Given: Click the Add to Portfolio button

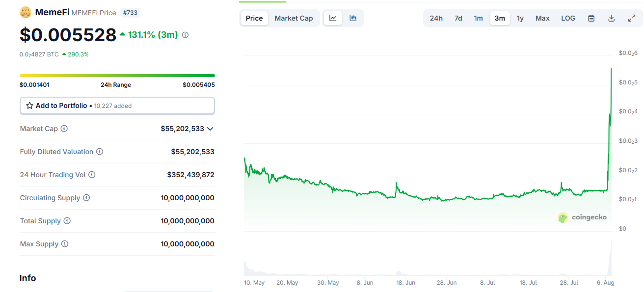Looking at the screenshot, I should click(x=117, y=106).
